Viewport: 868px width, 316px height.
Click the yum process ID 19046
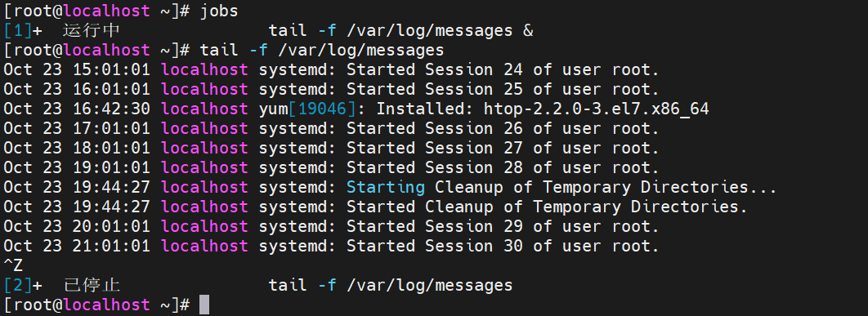coord(322,109)
